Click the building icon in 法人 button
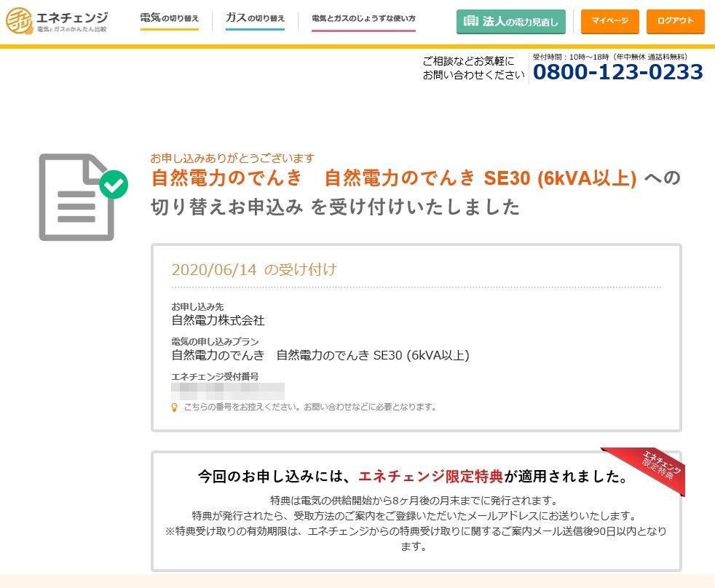Image resolution: width=715 pixels, height=588 pixels. click(470, 21)
